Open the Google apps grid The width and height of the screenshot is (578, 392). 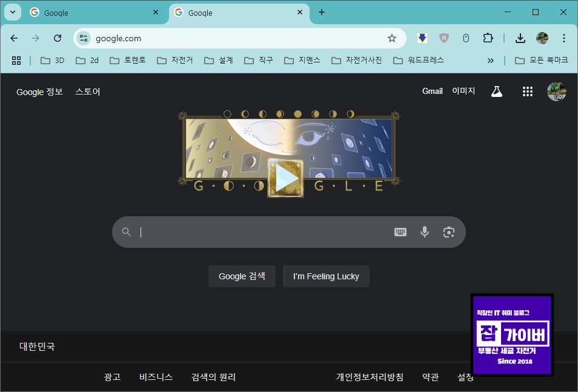528,91
